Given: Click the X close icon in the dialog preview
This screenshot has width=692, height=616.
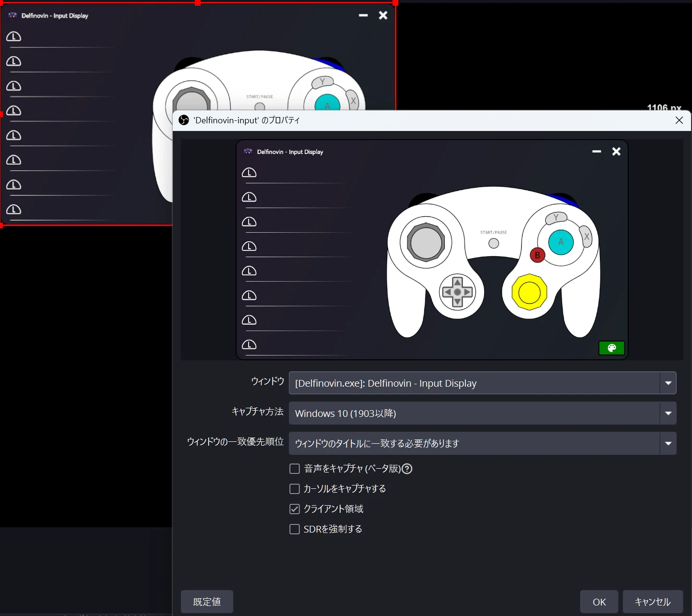Looking at the screenshot, I should [x=616, y=152].
